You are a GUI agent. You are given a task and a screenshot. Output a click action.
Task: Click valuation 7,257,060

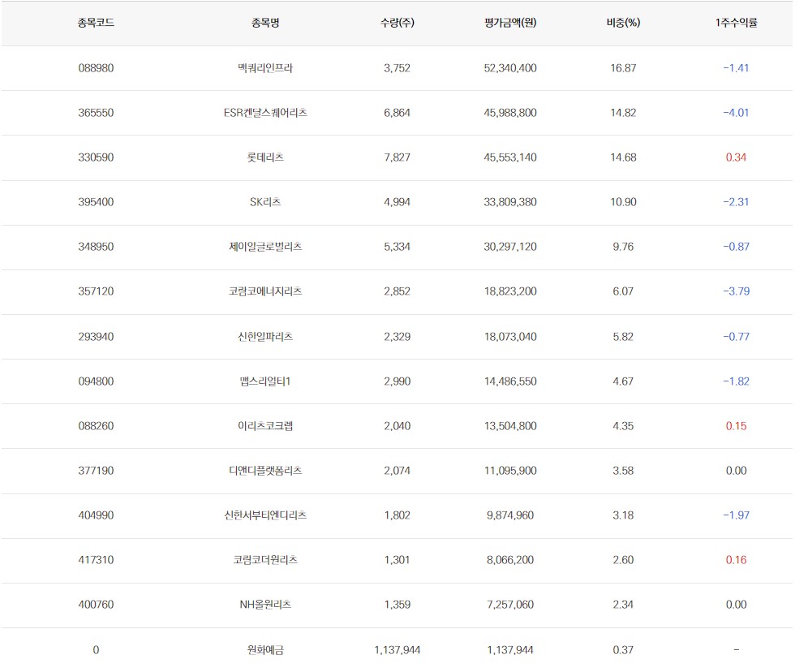[x=510, y=605]
